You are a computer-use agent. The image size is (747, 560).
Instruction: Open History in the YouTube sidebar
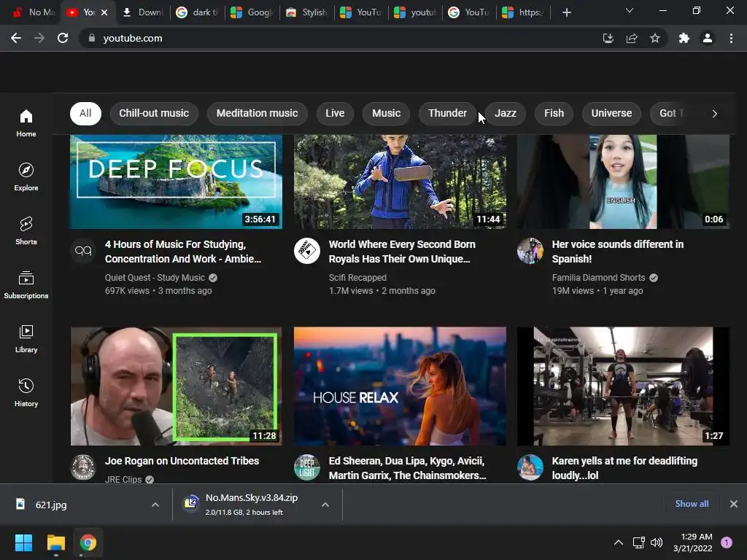(26, 393)
